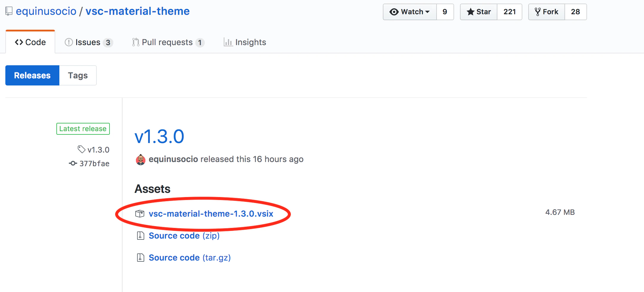The width and height of the screenshot is (644, 292).
Task: Click the tag icon beside v1.3.0
Action: point(81,149)
